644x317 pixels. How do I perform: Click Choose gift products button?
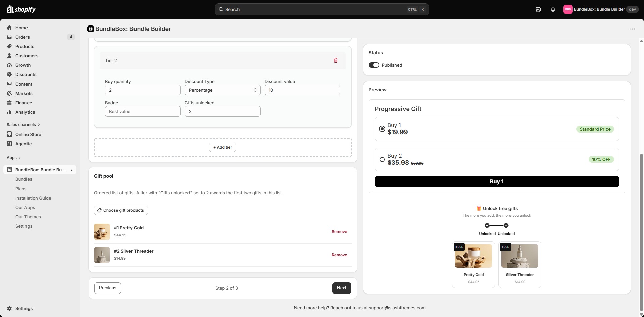point(121,210)
